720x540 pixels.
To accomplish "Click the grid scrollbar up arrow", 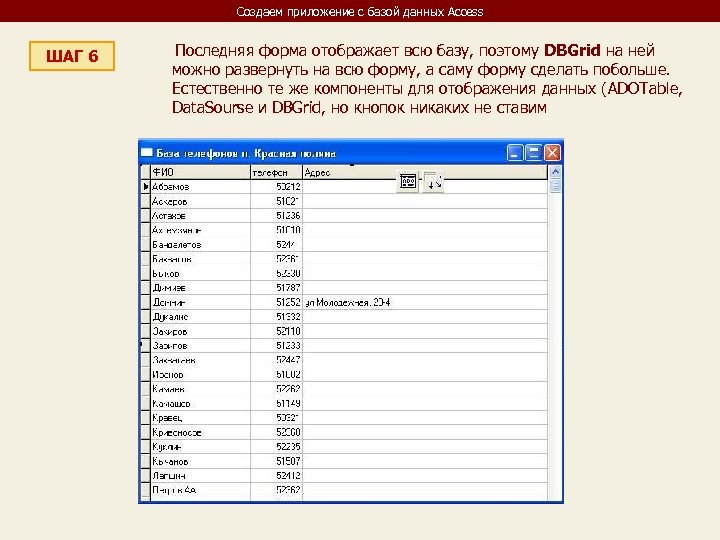I will [555, 172].
